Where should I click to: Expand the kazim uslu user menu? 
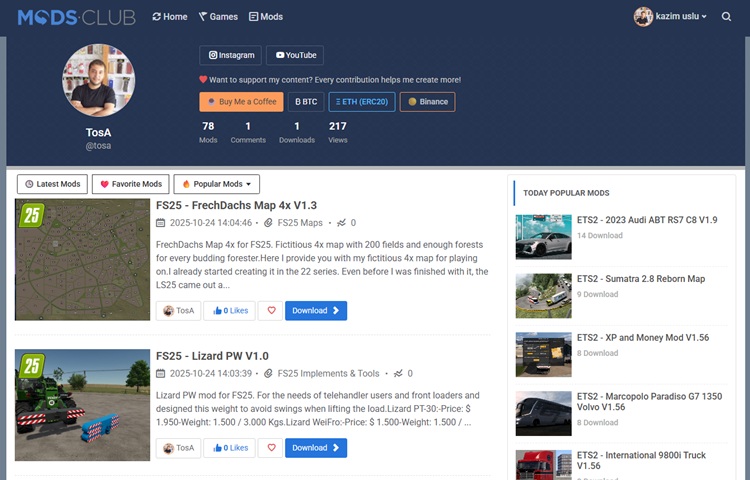[671, 17]
